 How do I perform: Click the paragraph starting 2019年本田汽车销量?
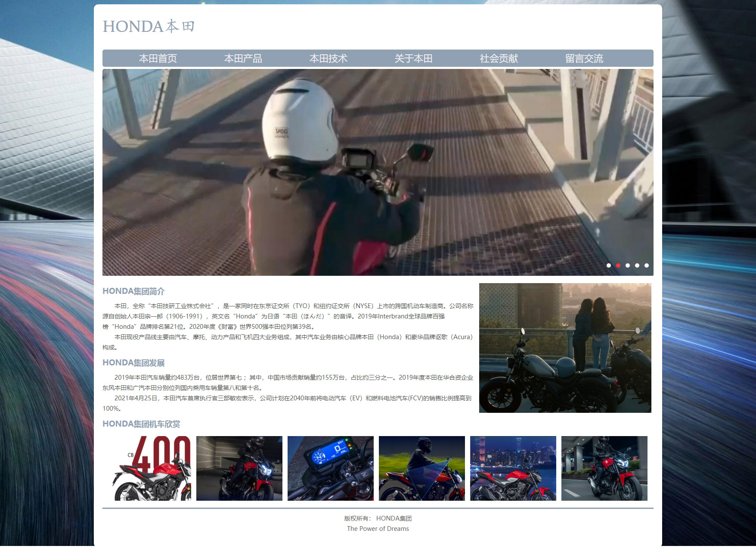288,383
